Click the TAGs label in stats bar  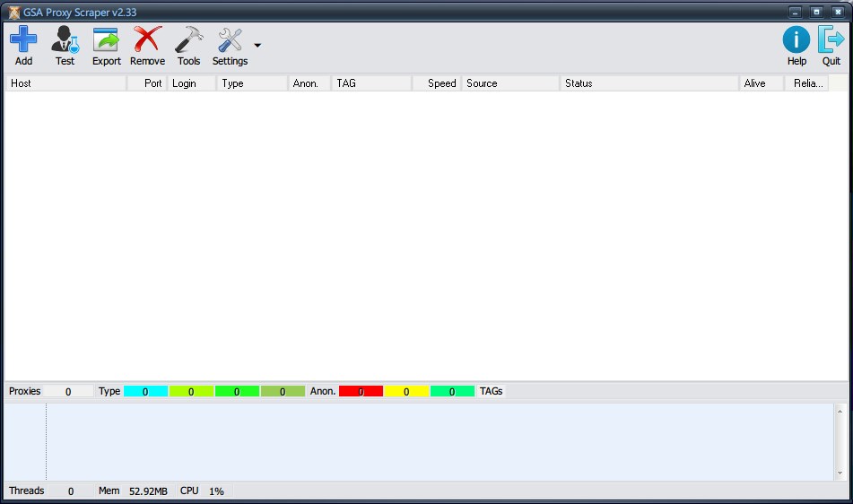[492, 392]
